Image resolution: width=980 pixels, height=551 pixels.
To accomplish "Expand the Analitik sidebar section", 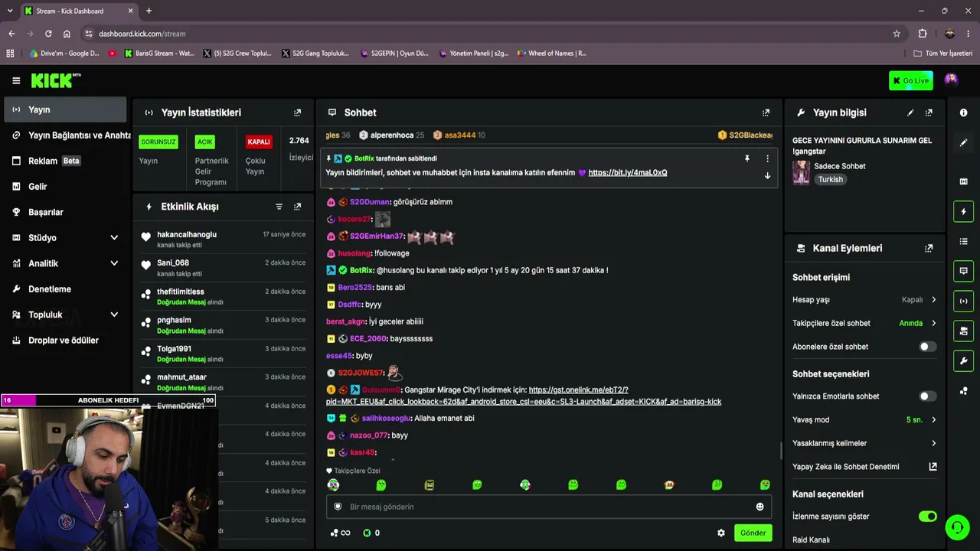I will click(x=114, y=263).
